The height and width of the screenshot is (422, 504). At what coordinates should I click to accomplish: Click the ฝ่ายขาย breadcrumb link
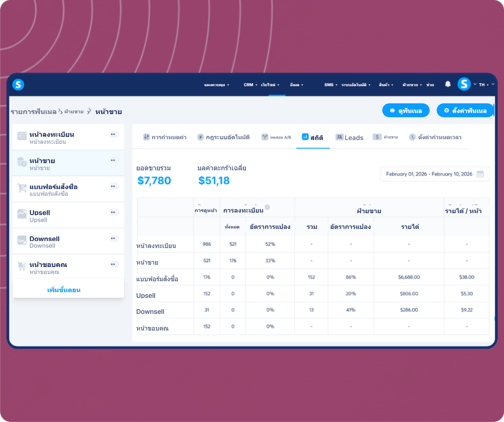point(74,112)
